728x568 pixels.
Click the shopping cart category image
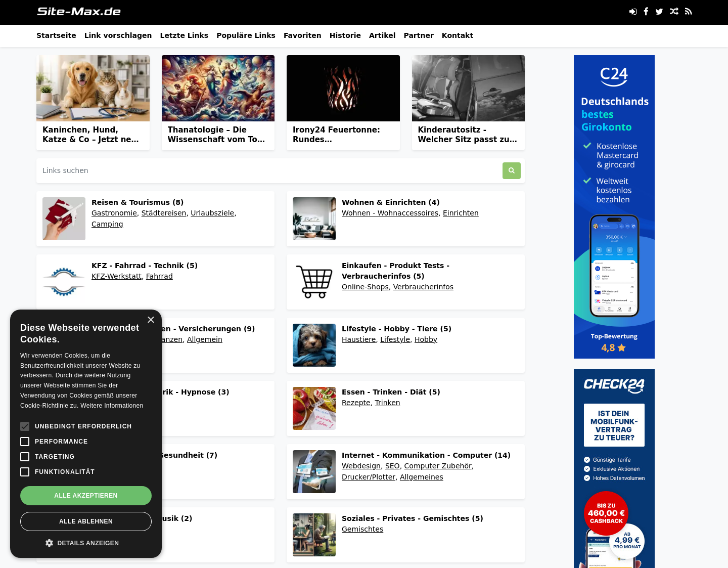pyautogui.click(x=314, y=282)
